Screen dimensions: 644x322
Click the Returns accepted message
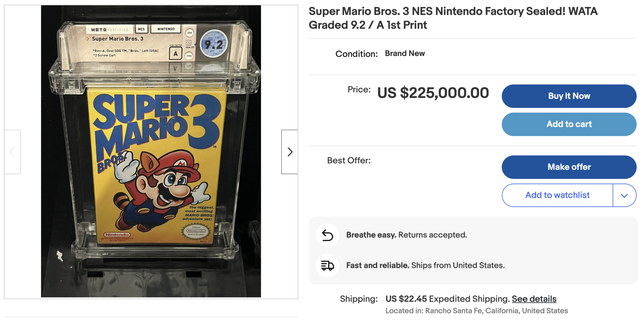tap(406, 235)
